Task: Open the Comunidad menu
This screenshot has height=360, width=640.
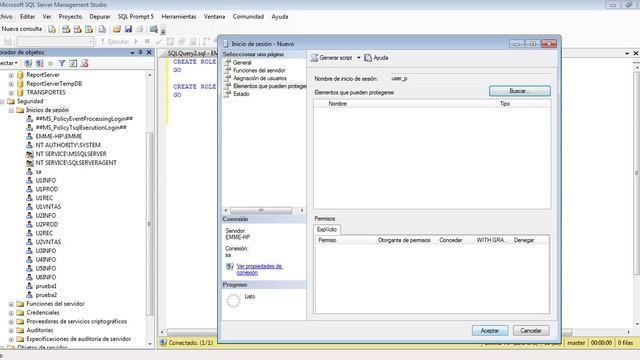Action: 248,17
